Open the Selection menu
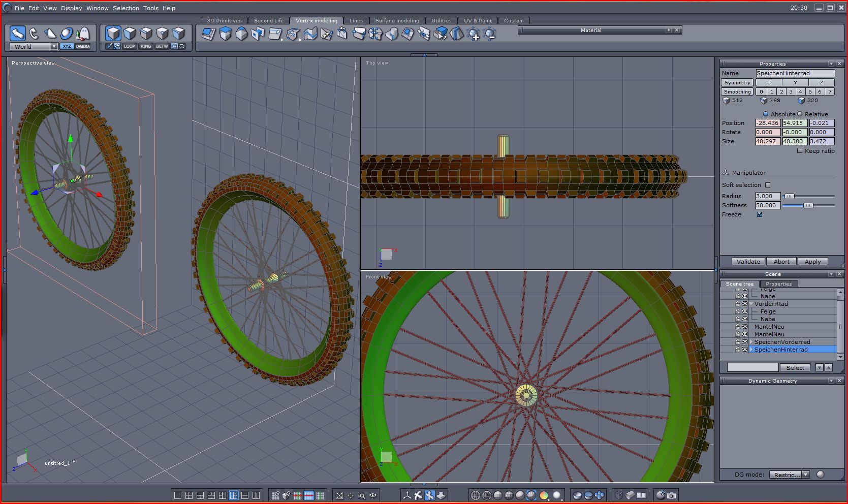This screenshot has height=504, width=848. click(125, 8)
